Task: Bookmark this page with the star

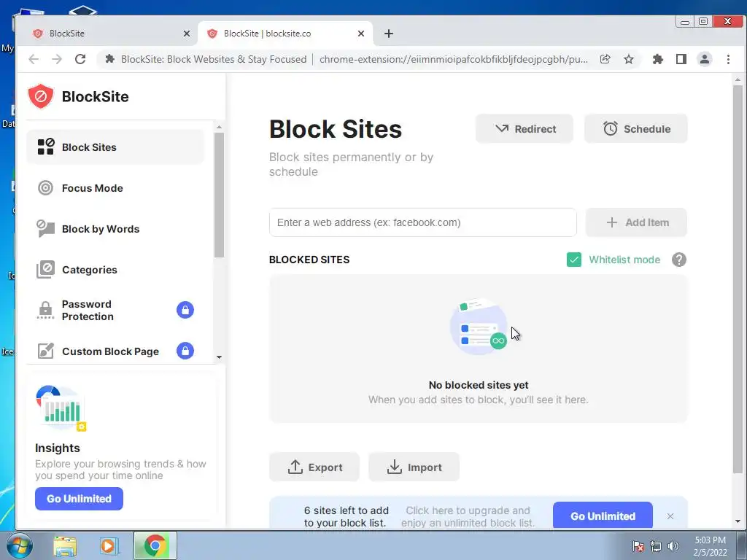Action: [629, 59]
